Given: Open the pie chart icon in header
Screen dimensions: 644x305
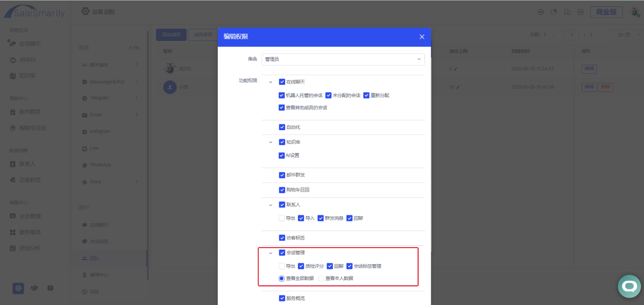Looking at the screenshot, I should pyautogui.click(x=554, y=12).
